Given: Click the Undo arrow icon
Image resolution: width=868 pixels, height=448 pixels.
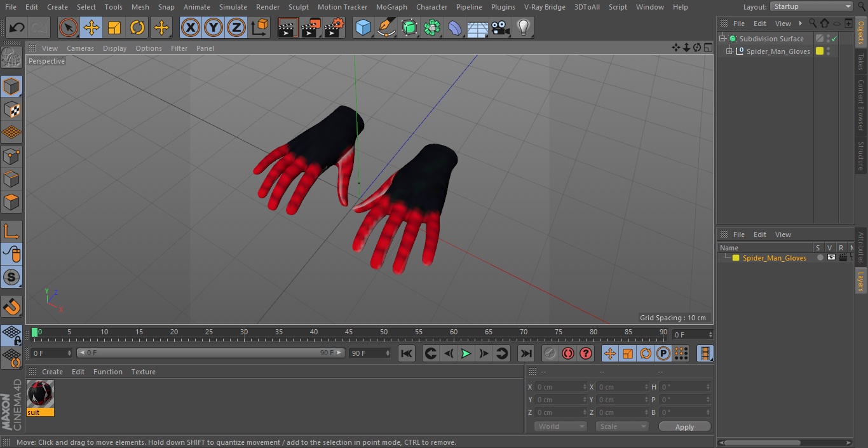Looking at the screenshot, I should 17,27.
